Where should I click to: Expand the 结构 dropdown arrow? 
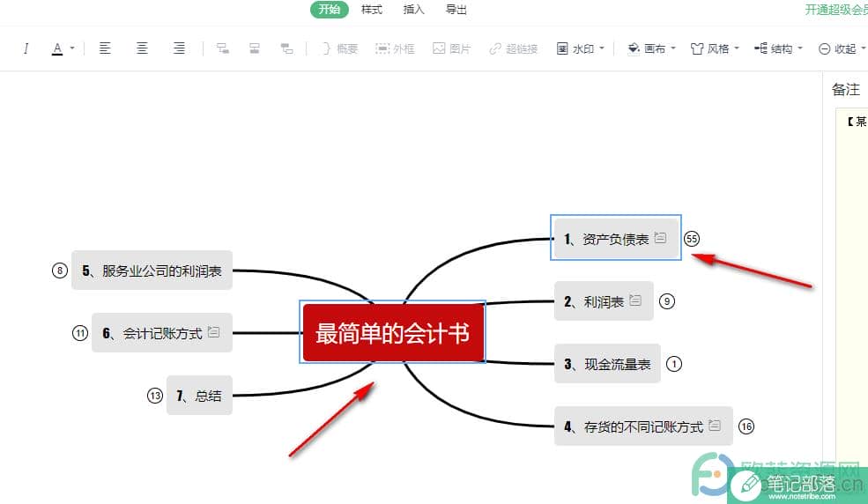coord(800,48)
